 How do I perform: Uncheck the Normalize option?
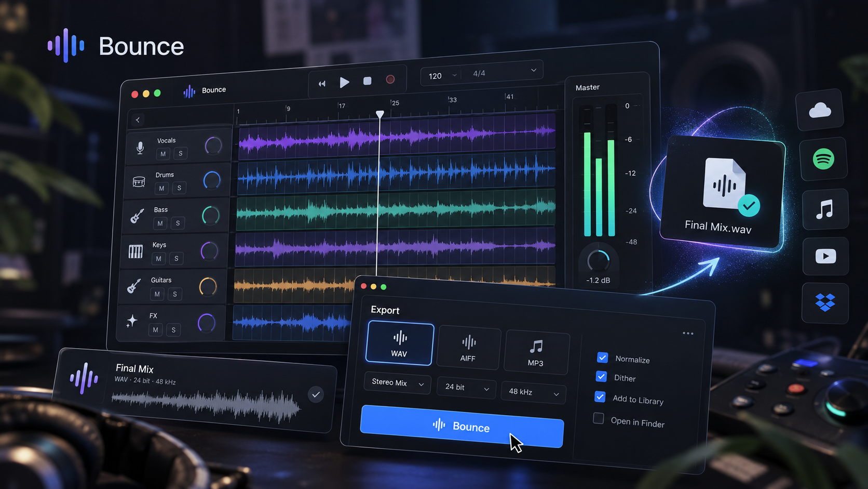602,358
